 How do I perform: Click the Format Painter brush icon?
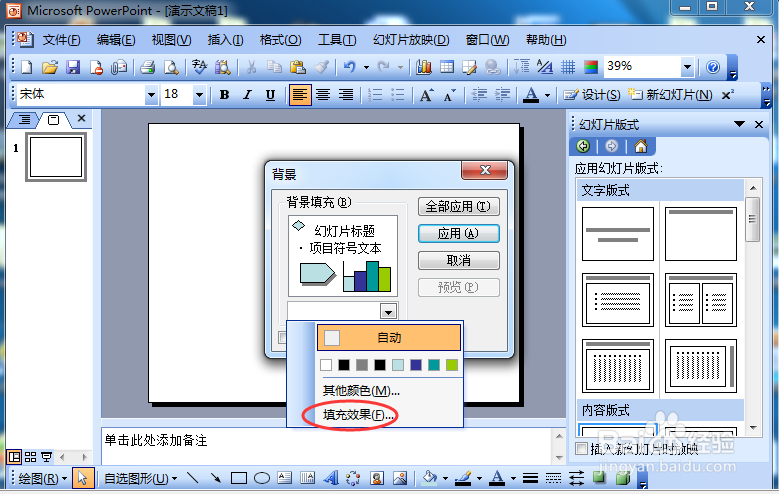click(x=321, y=67)
